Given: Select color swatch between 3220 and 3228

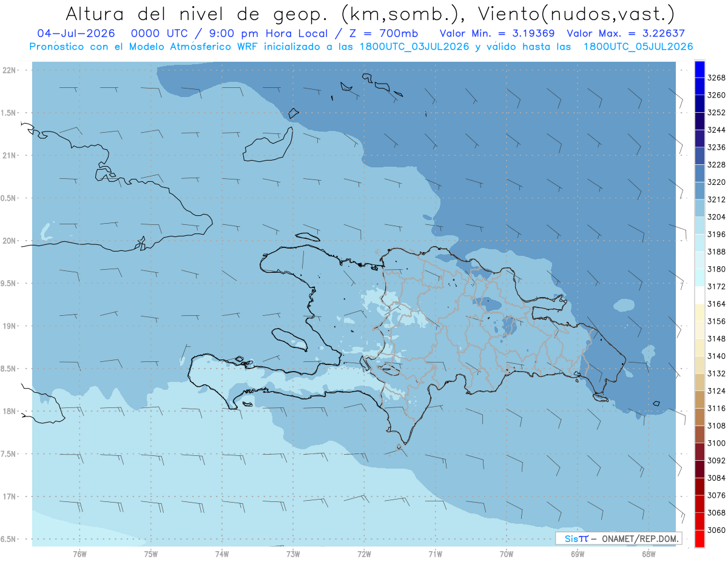Looking at the screenshot, I should (x=699, y=173).
